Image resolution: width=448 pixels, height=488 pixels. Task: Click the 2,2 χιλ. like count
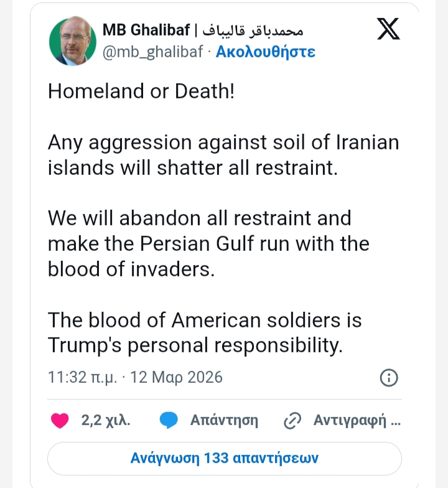pos(106,420)
